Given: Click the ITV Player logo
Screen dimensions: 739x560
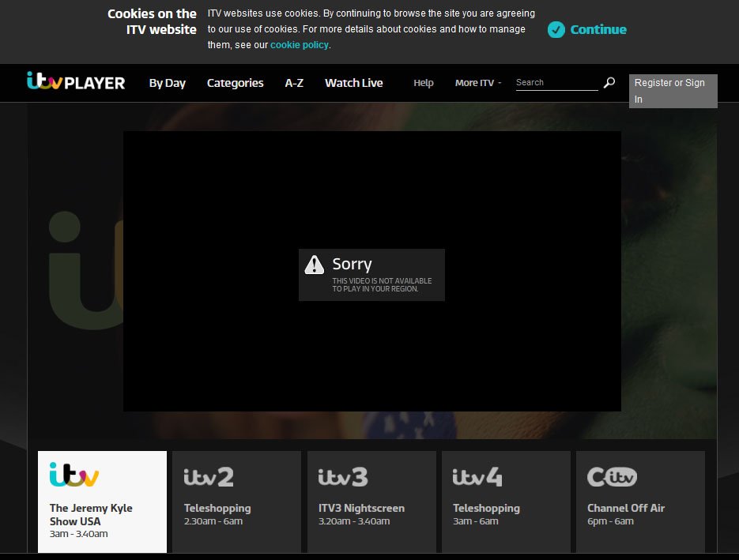Looking at the screenshot, I should (x=76, y=81).
